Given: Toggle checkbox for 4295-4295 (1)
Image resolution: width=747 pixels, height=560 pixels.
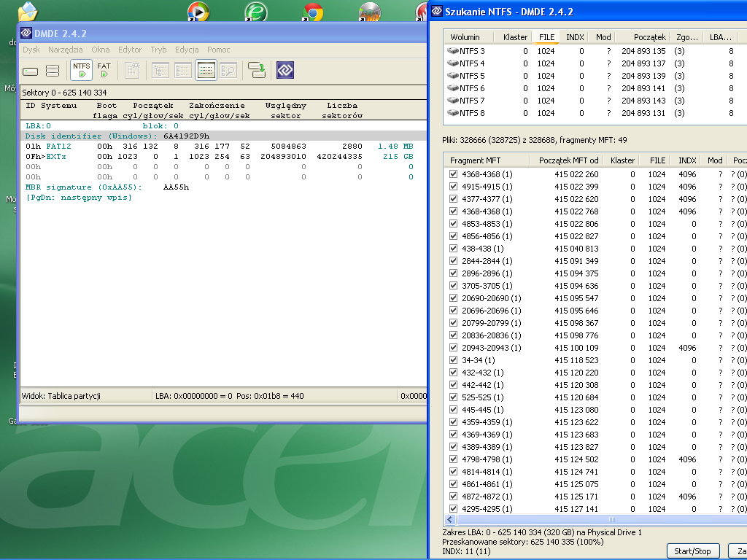Looking at the screenshot, I should point(453,508).
